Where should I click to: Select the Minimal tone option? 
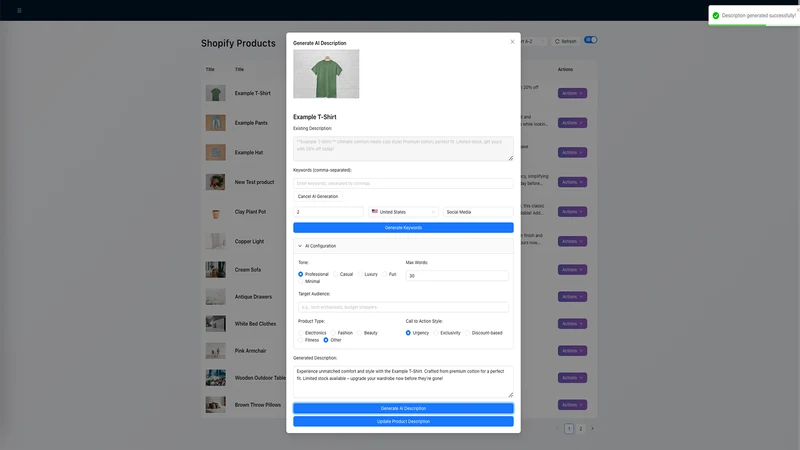pyautogui.click(x=301, y=282)
